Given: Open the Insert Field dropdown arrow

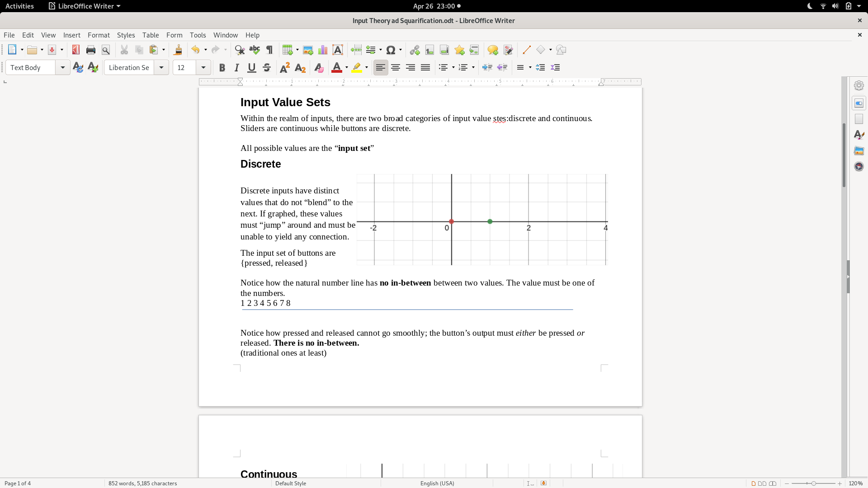Looking at the screenshot, I should pos(381,50).
